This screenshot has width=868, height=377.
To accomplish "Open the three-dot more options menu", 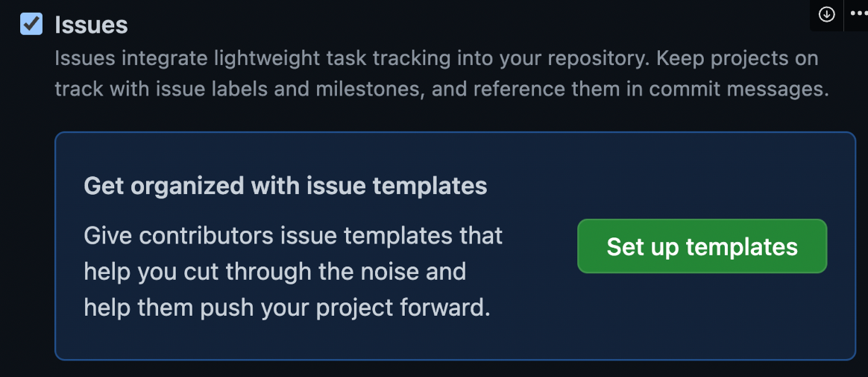I will click(x=856, y=15).
